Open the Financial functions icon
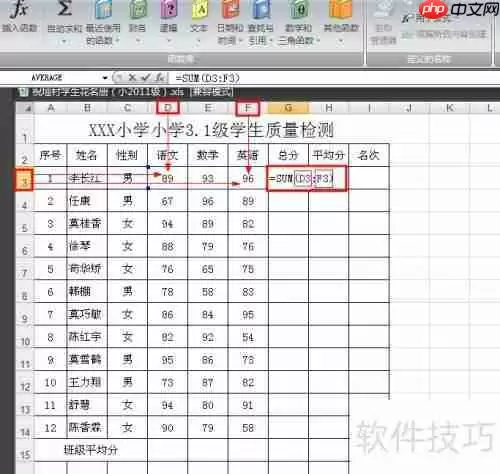Screen dimensions: 500x474 (138, 9)
